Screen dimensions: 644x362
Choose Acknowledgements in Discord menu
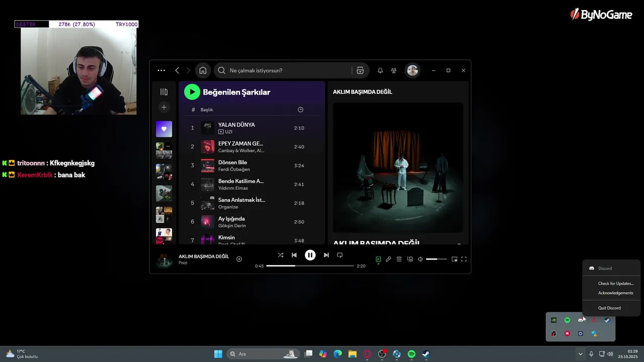(616, 293)
